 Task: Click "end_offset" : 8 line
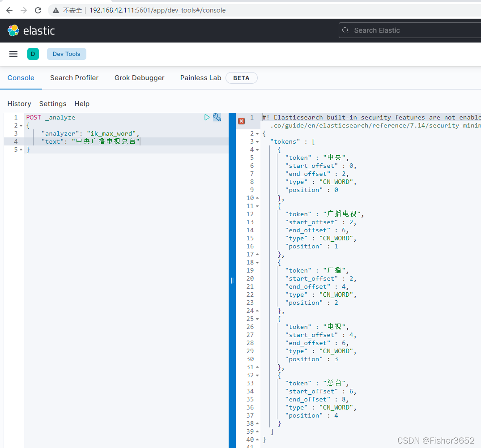coord(317,400)
